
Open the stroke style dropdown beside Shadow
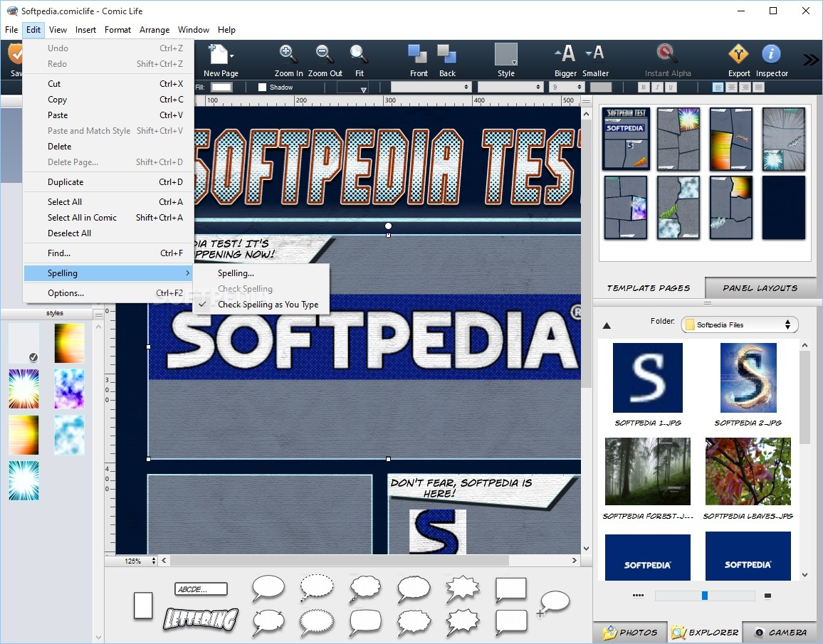(x=352, y=87)
